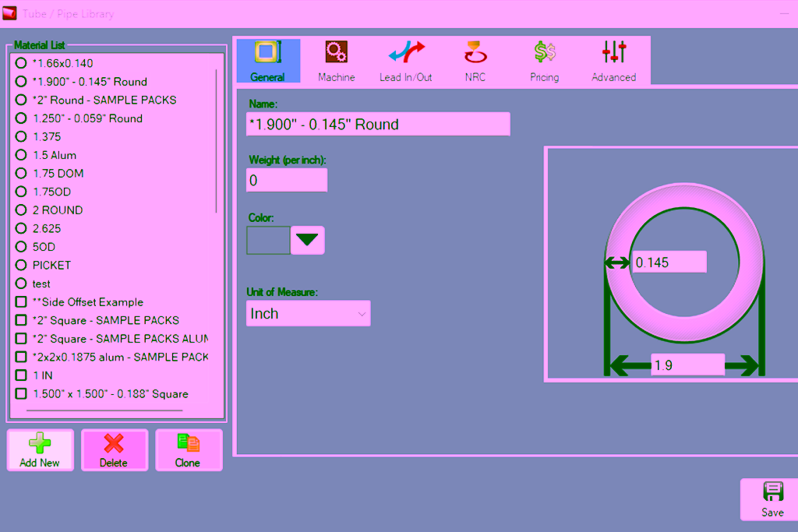Open the General tab icon
This screenshot has height=532, width=798.
[x=268, y=52]
